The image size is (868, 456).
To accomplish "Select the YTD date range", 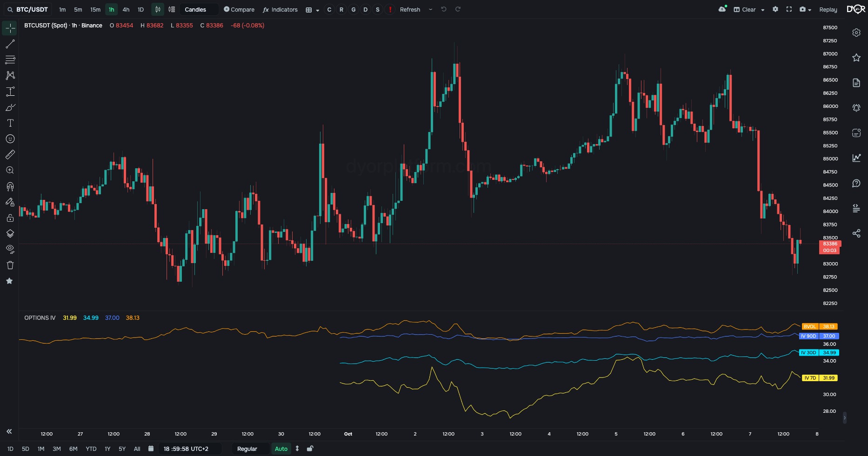I will [91, 449].
